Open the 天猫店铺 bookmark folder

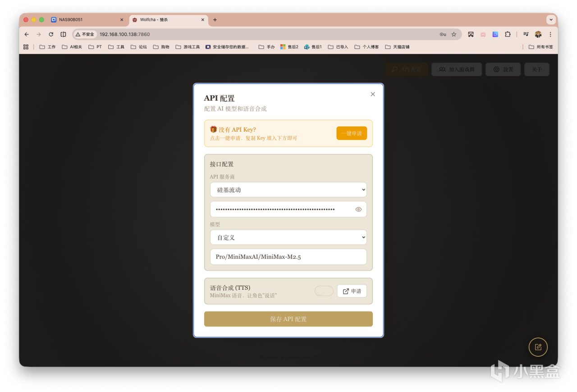[x=397, y=47]
